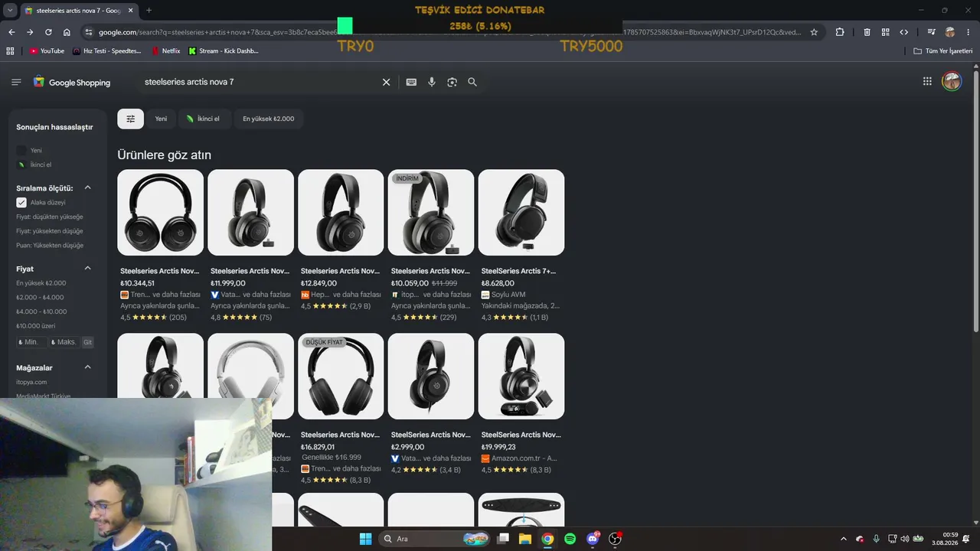Filter price by sidebar En yüksek ₺2.000
Screen dimensions: 980x551
(41, 283)
